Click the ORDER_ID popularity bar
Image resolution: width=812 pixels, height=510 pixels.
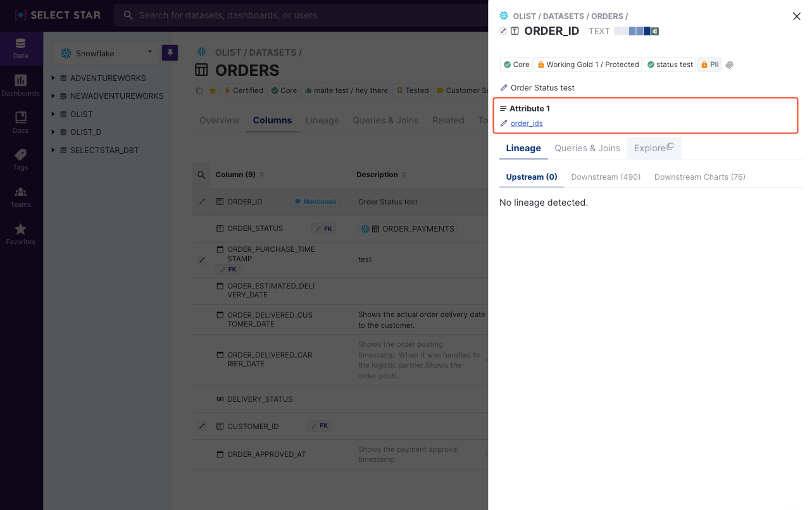tap(632, 31)
